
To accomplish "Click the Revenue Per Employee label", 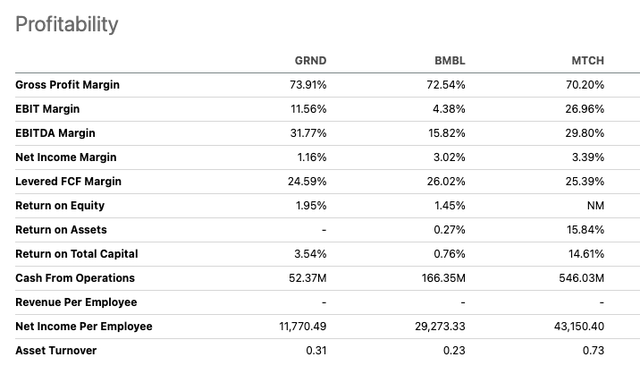I will point(76,302).
